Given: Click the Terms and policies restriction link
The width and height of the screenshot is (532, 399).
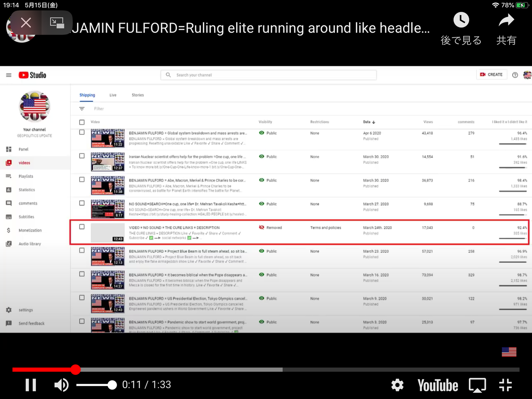Looking at the screenshot, I should click(325, 228).
